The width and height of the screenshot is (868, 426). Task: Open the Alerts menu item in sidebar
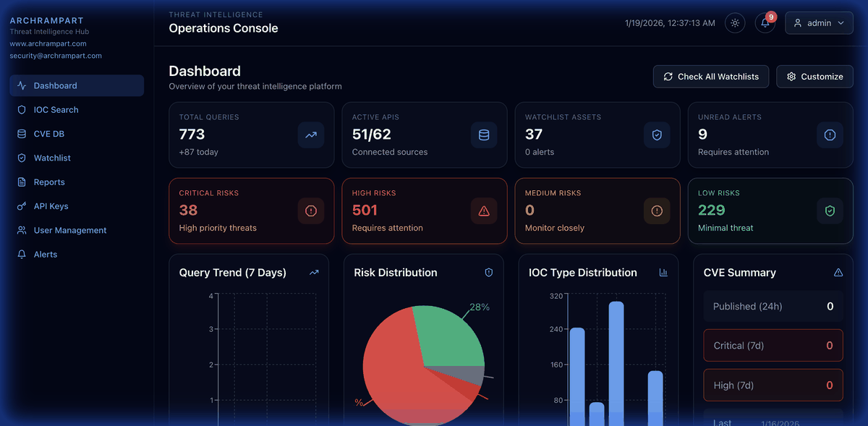click(43, 254)
